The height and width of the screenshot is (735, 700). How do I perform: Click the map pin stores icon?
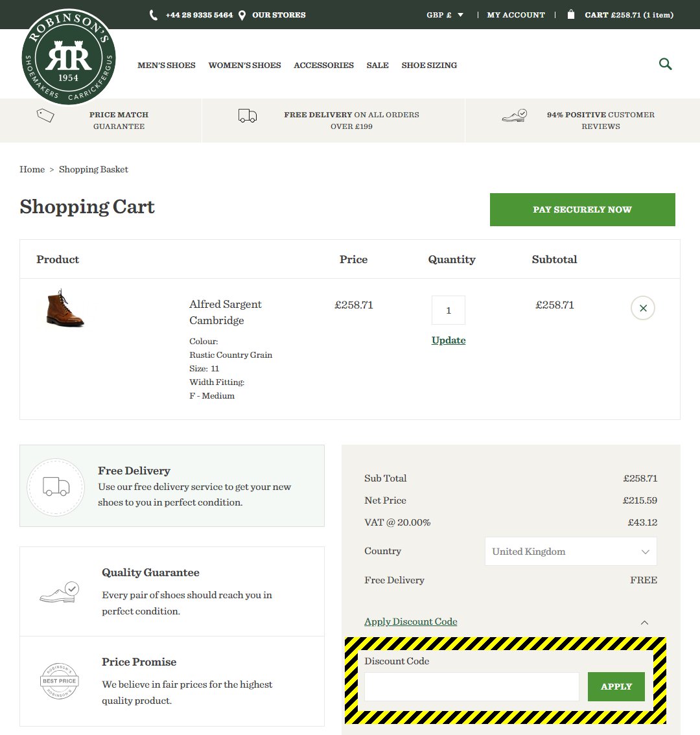click(x=242, y=16)
